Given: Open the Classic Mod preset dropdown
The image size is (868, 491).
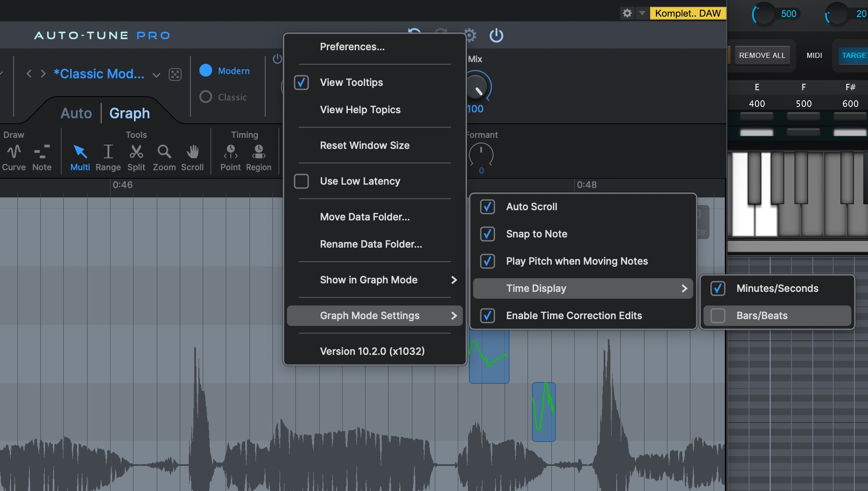Looking at the screenshot, I should tap(156, 75).
